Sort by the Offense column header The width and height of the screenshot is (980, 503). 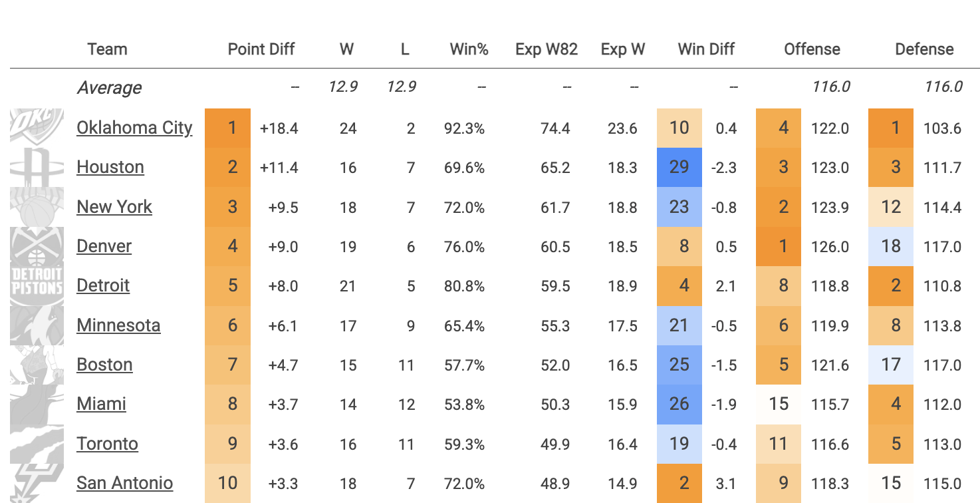click(x=812, y=49)
